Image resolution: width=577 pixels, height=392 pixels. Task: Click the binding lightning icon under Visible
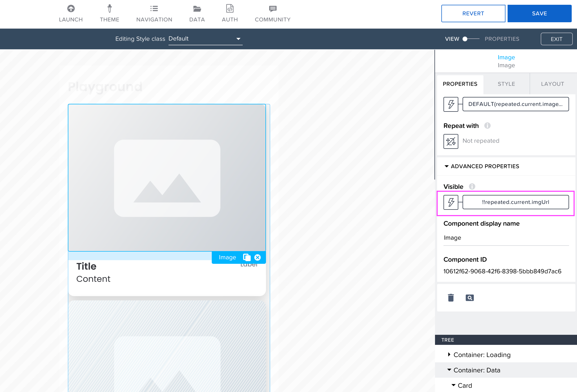coord(451,202)
